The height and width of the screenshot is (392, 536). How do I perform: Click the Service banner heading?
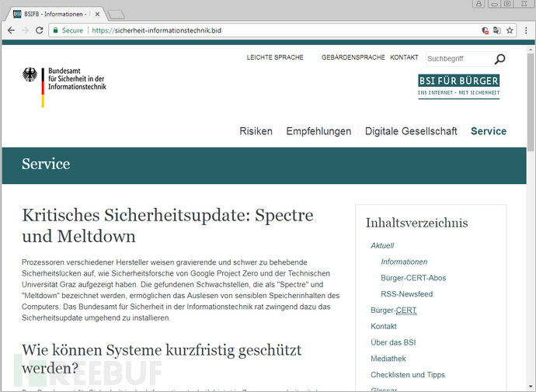tap(46, 164)
